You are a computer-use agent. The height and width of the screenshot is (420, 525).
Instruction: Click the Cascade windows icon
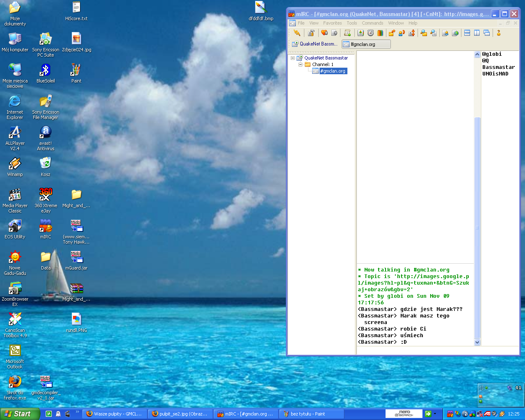point(487,33)
